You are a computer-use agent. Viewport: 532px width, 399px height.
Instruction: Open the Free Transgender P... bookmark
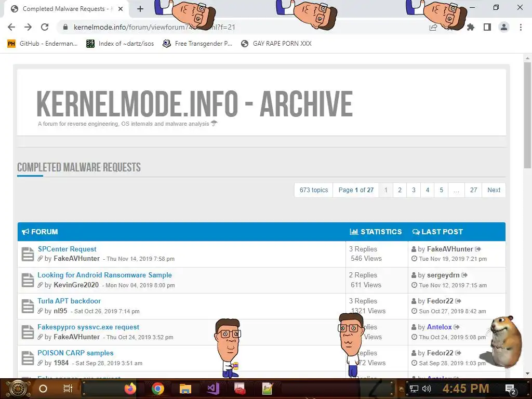[x=197, y=44]
